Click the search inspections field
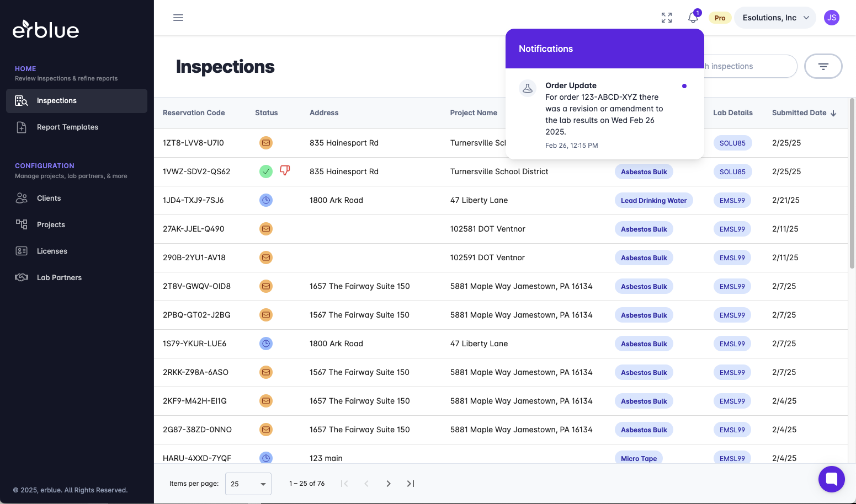Viewport: 856px width, 504px height. pos(751,66)
